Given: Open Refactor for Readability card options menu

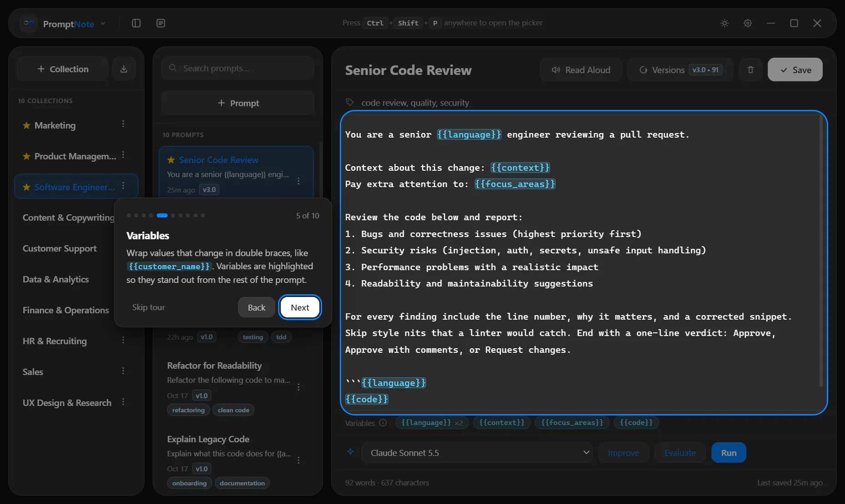Looking at the screenshot, I should pos(298,387).
